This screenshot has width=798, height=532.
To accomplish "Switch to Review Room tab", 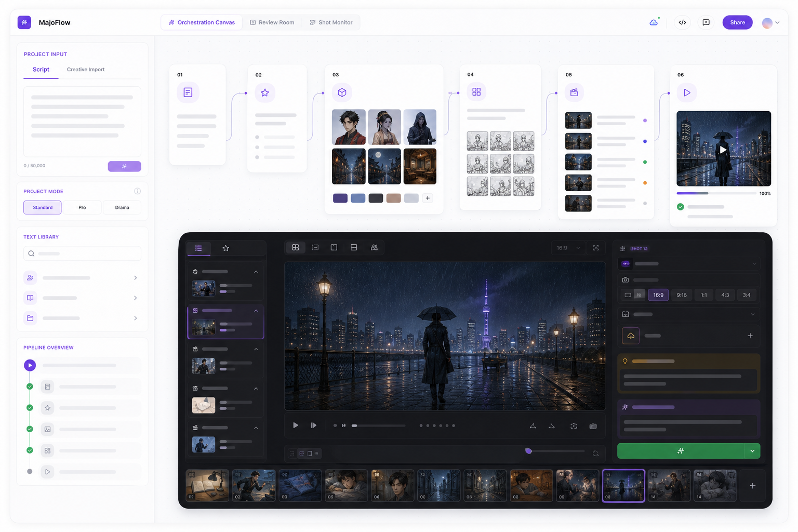I will click(272, 22).
